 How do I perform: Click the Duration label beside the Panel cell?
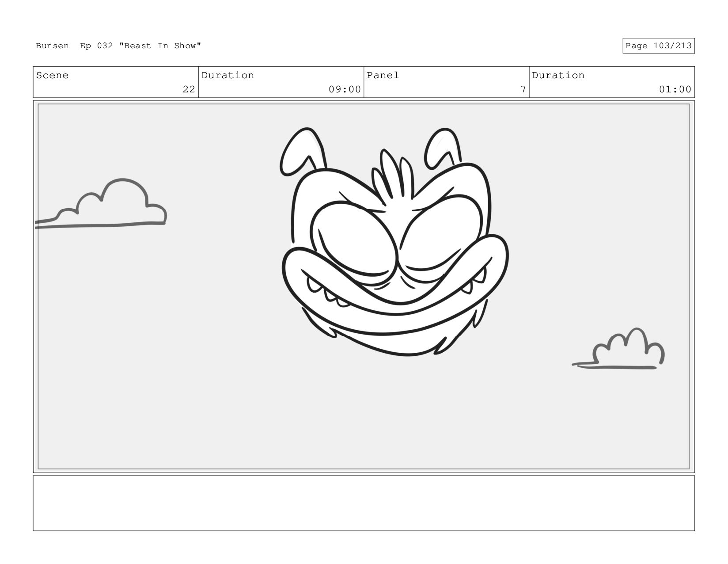coord(558,76)
